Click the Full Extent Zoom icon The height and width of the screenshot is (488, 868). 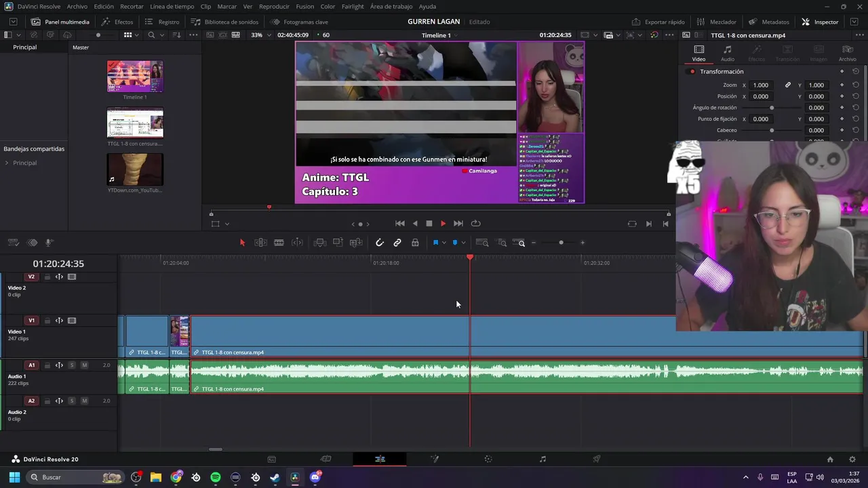(x=482, y=243)
